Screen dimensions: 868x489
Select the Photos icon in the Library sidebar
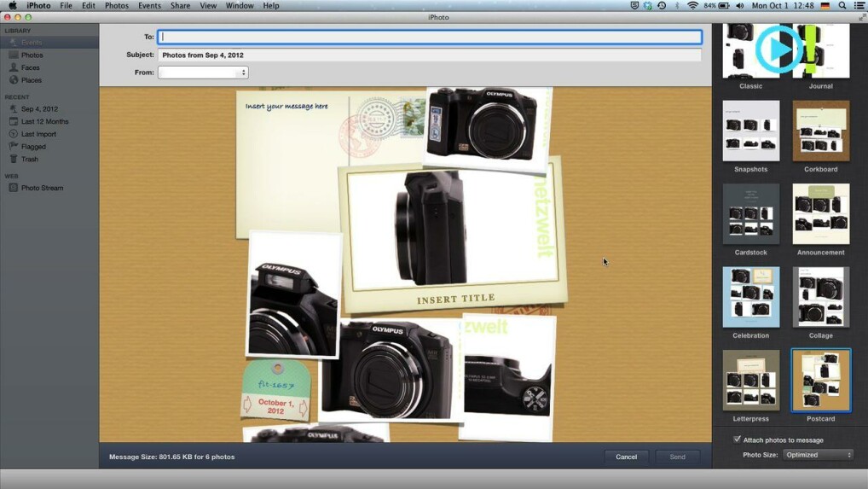[14, 55]
